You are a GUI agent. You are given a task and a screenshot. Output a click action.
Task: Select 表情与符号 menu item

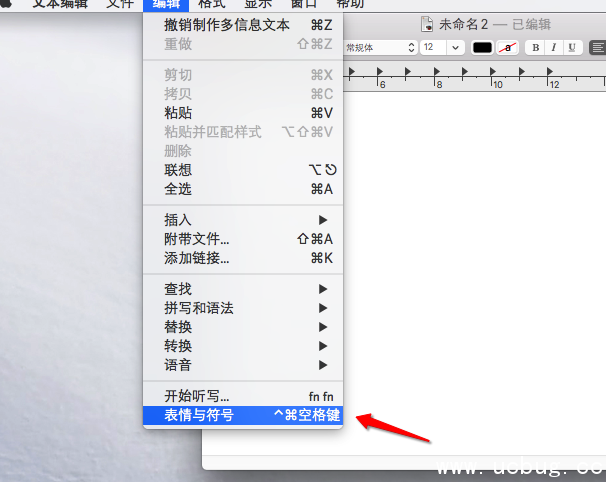click(x=243, y=415)
